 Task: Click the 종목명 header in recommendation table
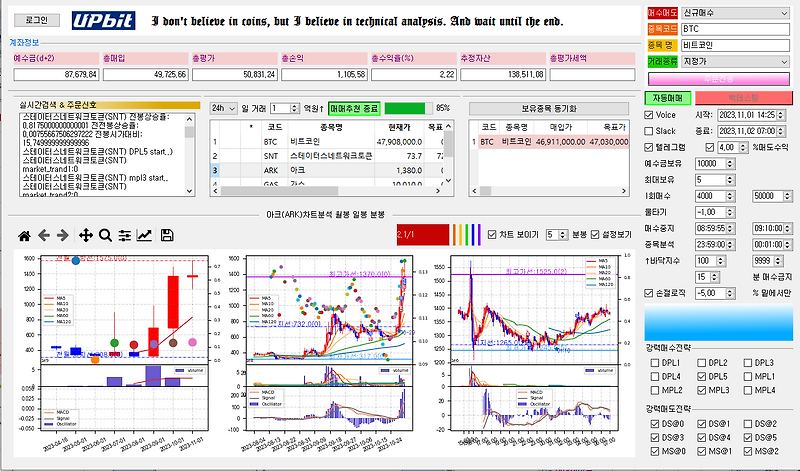tap(331, 127)
